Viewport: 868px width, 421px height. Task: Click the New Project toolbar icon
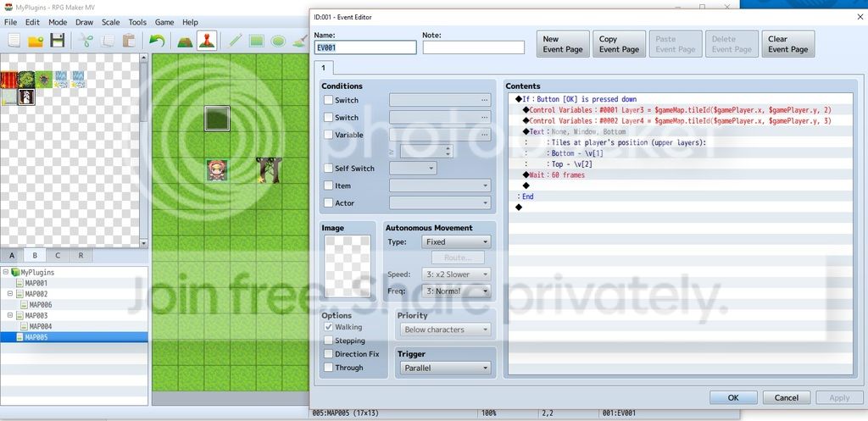(14, 41)
